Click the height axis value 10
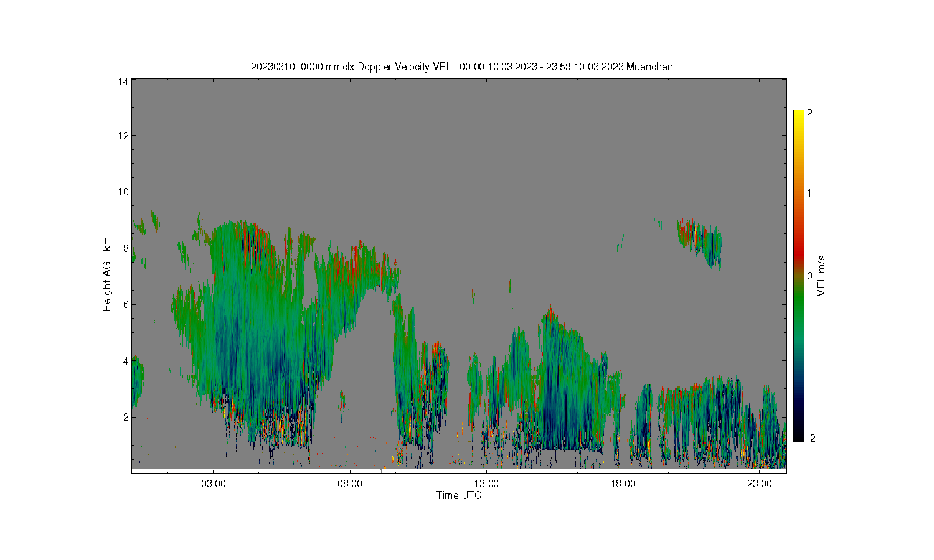This screenshot has height=560, width=934. click(x=123, y=192)
